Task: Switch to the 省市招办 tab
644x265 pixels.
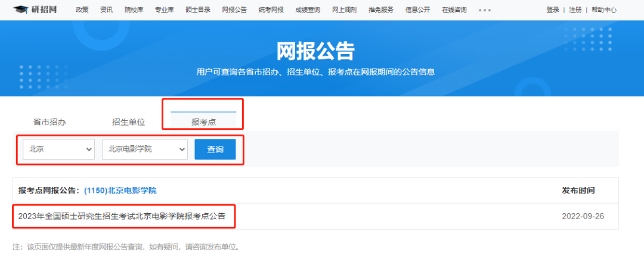Action: (x=49, y=122)
